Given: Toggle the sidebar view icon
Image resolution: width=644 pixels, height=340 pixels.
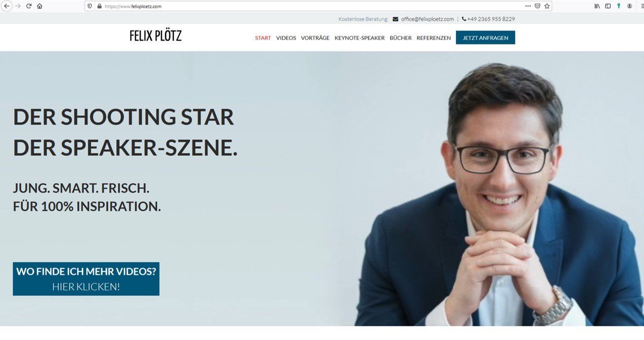Looking at the screenshot, I should (x=607, y=6).
